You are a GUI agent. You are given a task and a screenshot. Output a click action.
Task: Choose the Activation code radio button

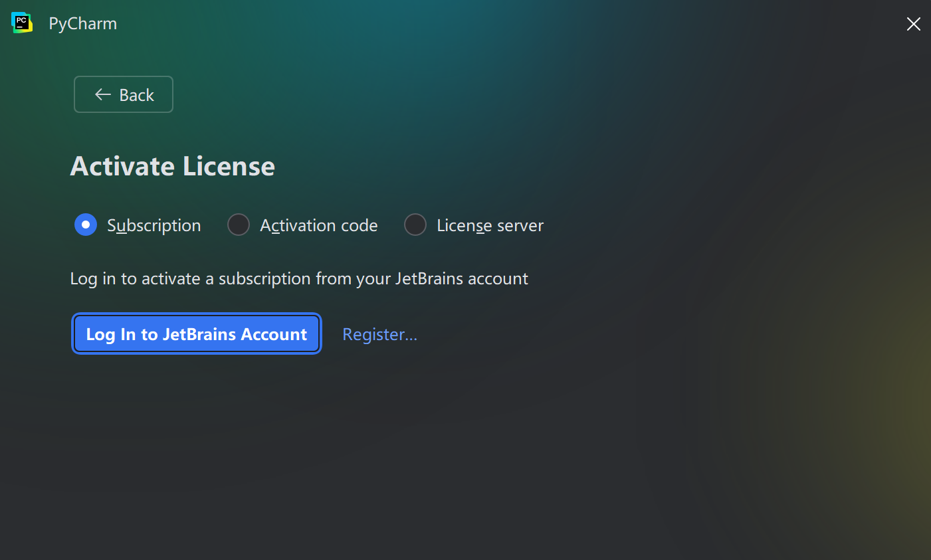(x=239, y=225)
